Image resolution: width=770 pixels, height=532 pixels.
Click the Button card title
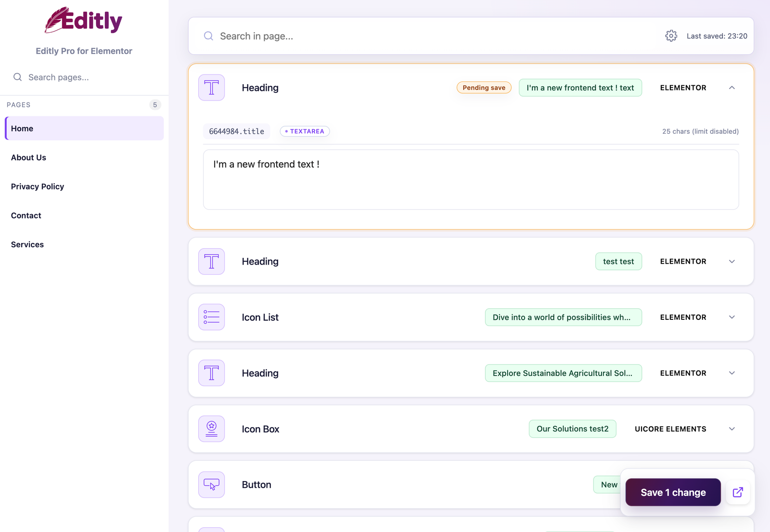click(257, 484)
